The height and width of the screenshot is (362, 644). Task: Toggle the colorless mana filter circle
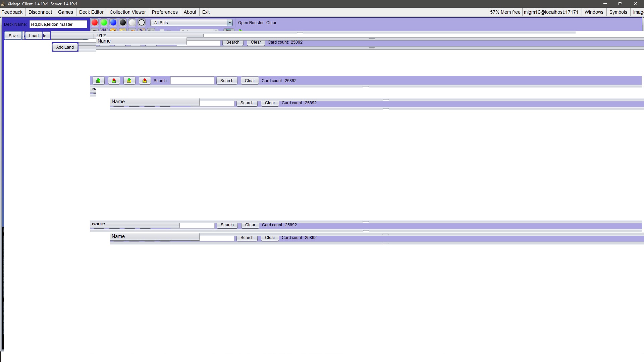pos(142,22)
